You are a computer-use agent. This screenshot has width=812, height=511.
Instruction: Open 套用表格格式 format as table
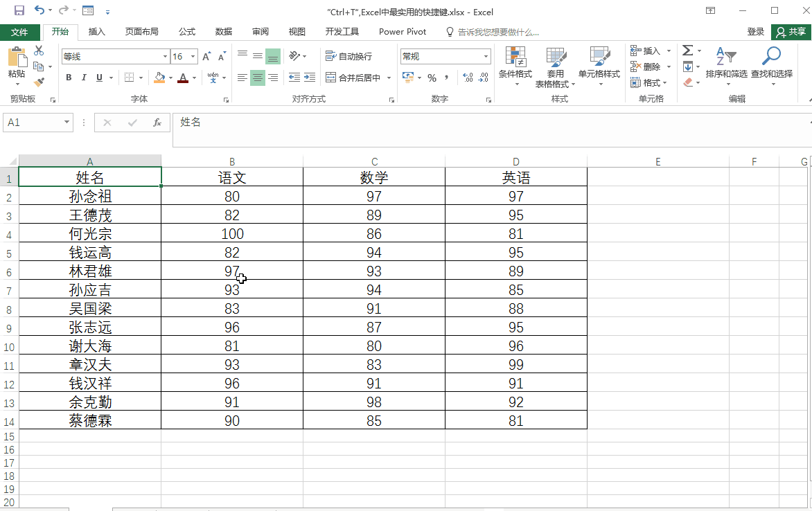coord(555,66)
